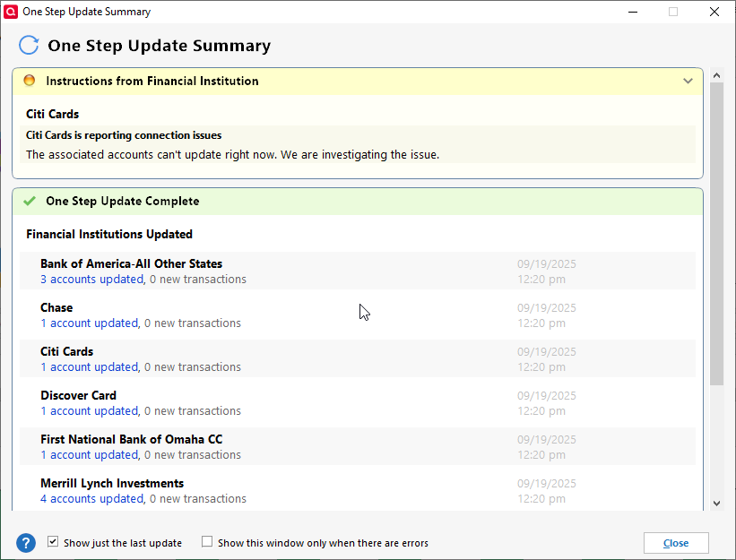Open First National Bank of Omaha account updated link
The image size is (736, 560).
(89, 454)
